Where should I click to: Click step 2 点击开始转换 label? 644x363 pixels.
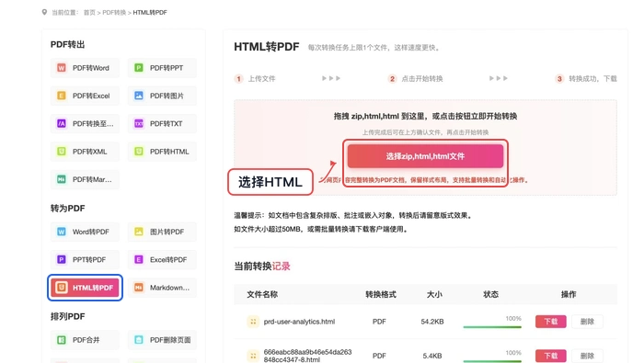coord(422,79)
